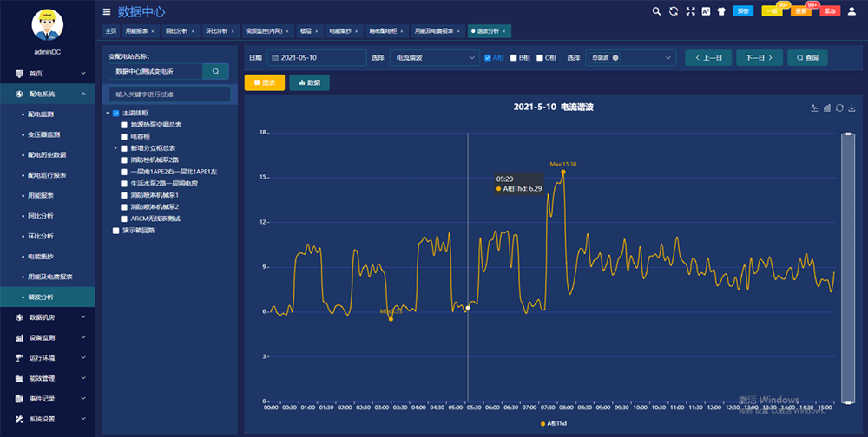868x437 pixels.
Task: Collapse the 配电系统 sidebar menu
Action: (82, 94)
